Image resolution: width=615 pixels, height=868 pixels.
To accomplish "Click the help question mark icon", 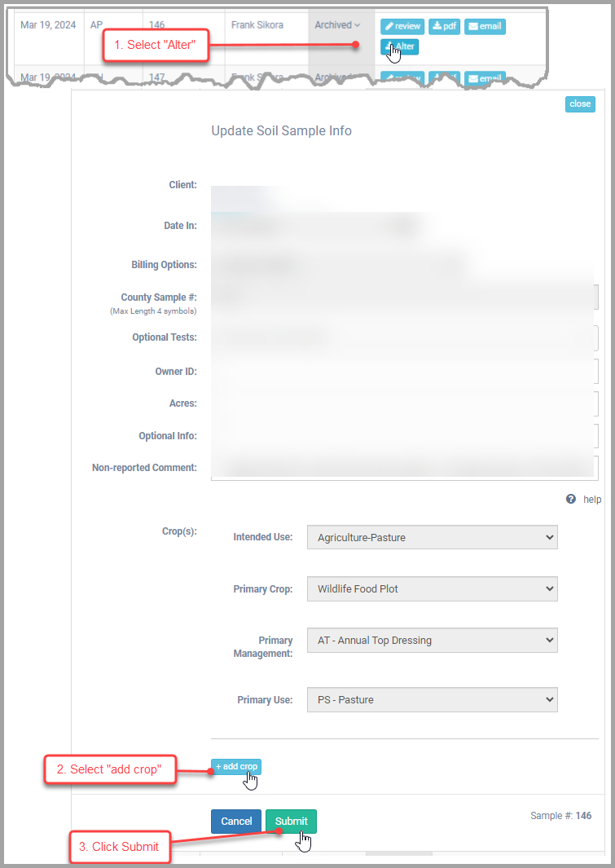I will (x=571, y=499).
